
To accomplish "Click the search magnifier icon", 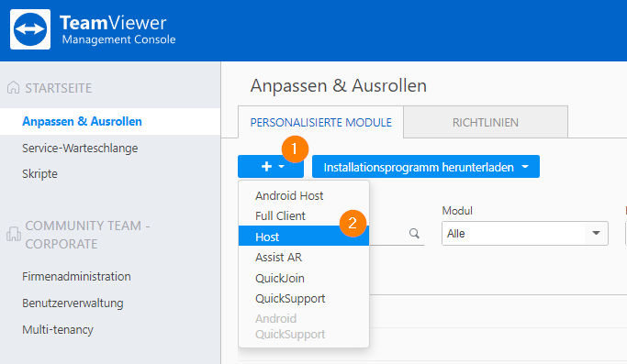I will tap(414, 233).
